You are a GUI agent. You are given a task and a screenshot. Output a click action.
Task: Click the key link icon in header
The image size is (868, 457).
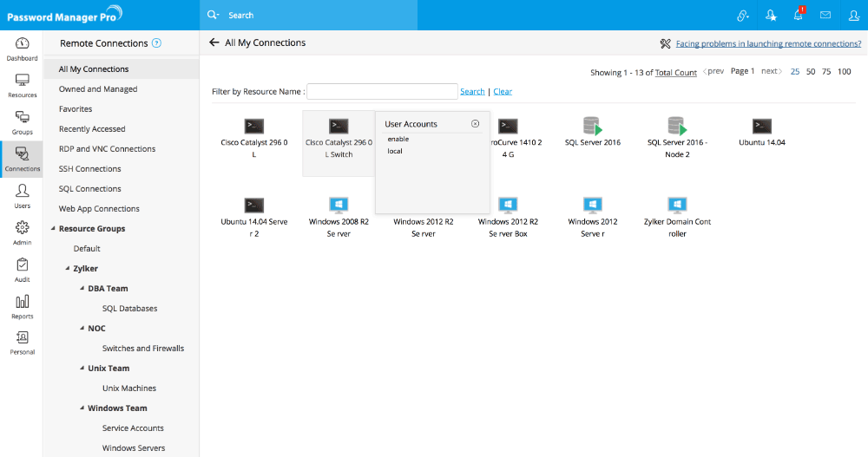click(x=743, y=16)
